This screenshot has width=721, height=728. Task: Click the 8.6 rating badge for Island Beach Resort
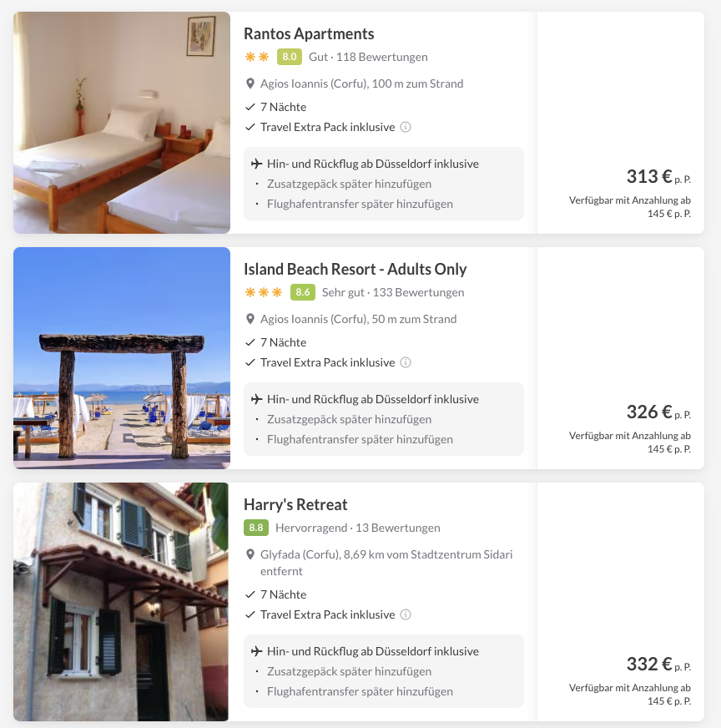pyautogui.click(x=302, y=292)
